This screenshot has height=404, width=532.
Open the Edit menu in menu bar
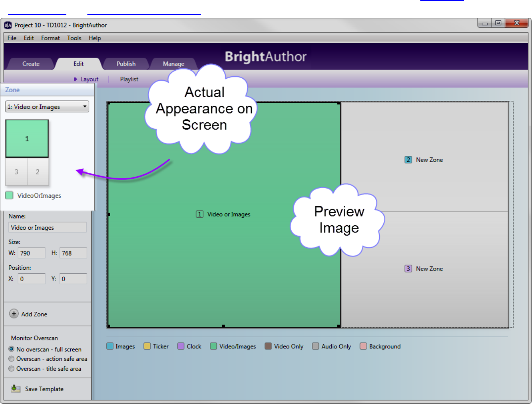[x=29, y=38]
